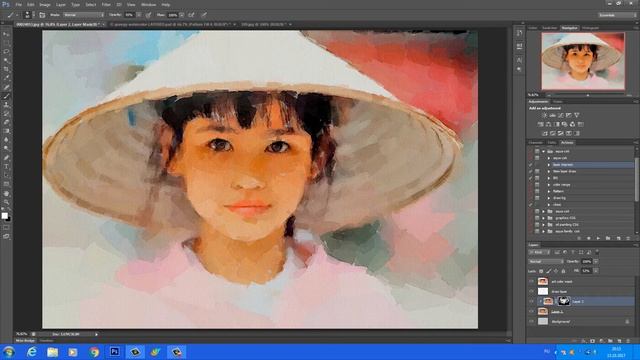Toggle visibility of the second layer from top
640x360 pixels.
pos(531,291)
